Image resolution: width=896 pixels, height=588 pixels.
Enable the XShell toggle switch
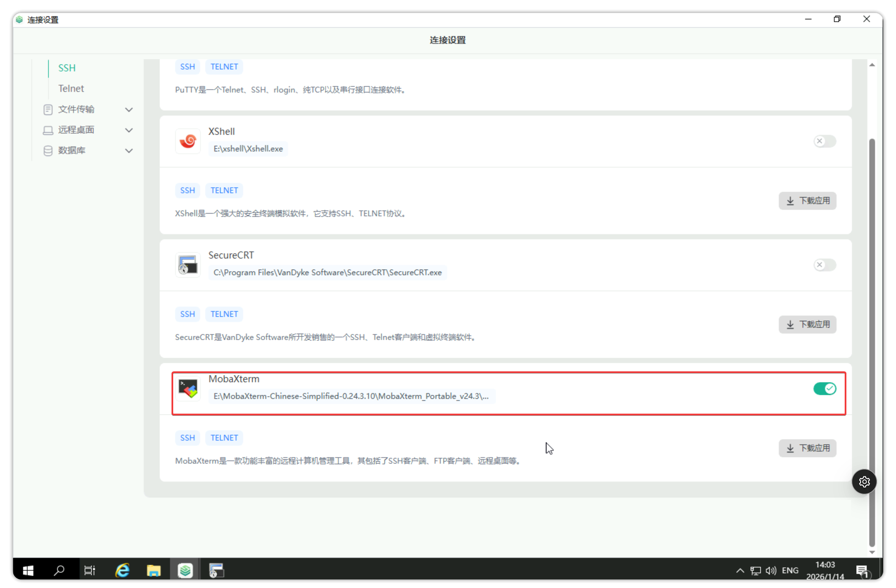pos(824,141)
